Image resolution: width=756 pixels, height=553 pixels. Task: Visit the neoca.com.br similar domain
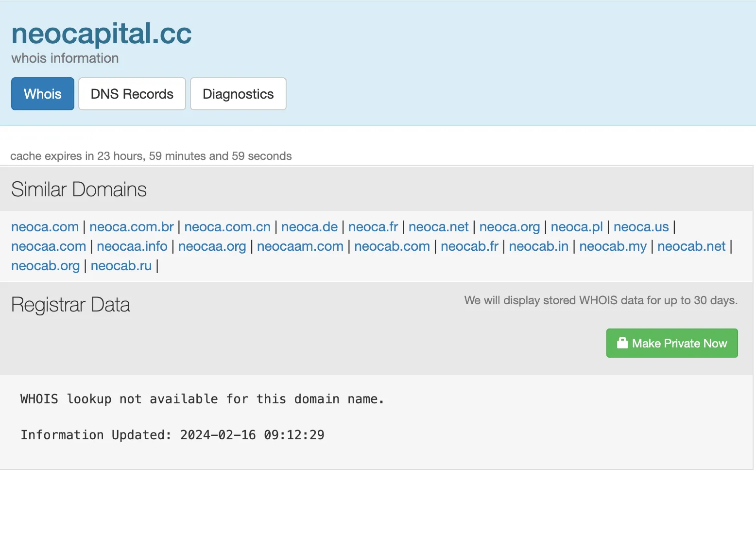132,227
